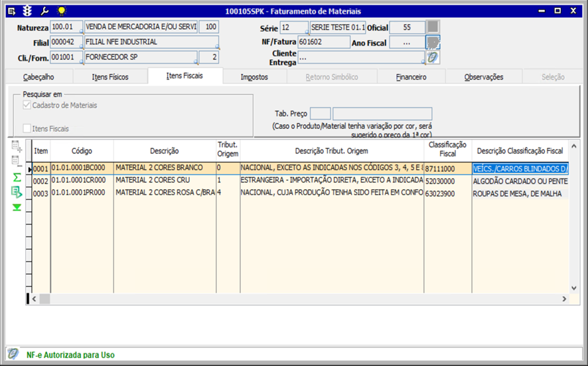Click the Cliente Entrega field
The height and width of the screenshot is (366, 588).
(x=361, y=58)
